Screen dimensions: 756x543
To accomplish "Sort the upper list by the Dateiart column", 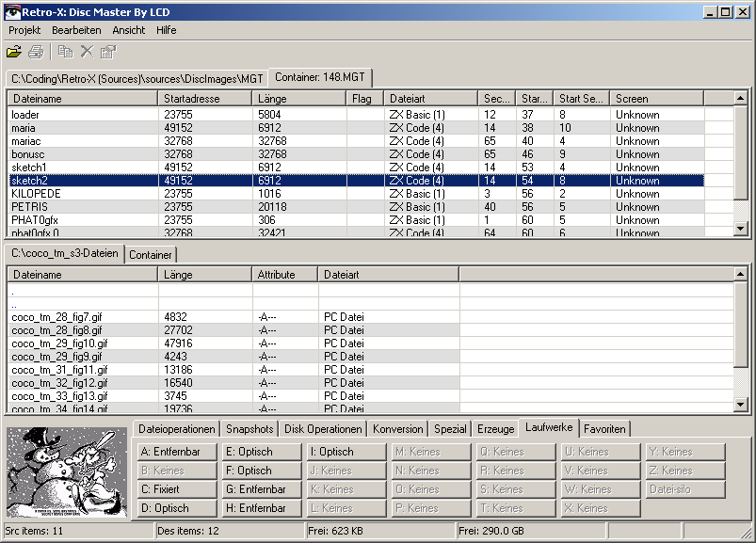I will click(x=431, y=98).
